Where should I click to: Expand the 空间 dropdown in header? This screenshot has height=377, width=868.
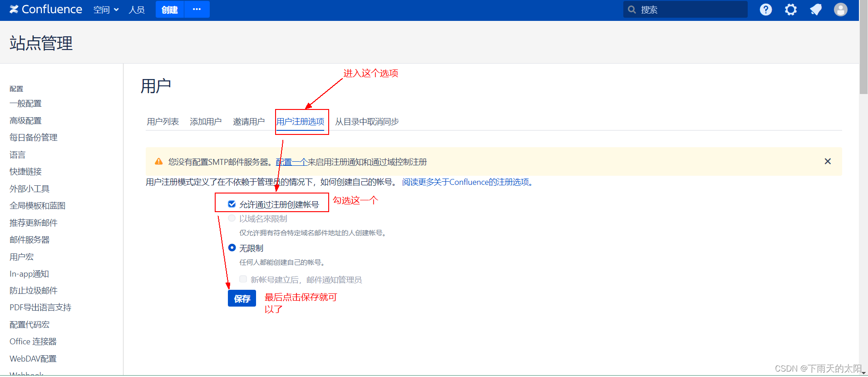(x=106, y=10)
